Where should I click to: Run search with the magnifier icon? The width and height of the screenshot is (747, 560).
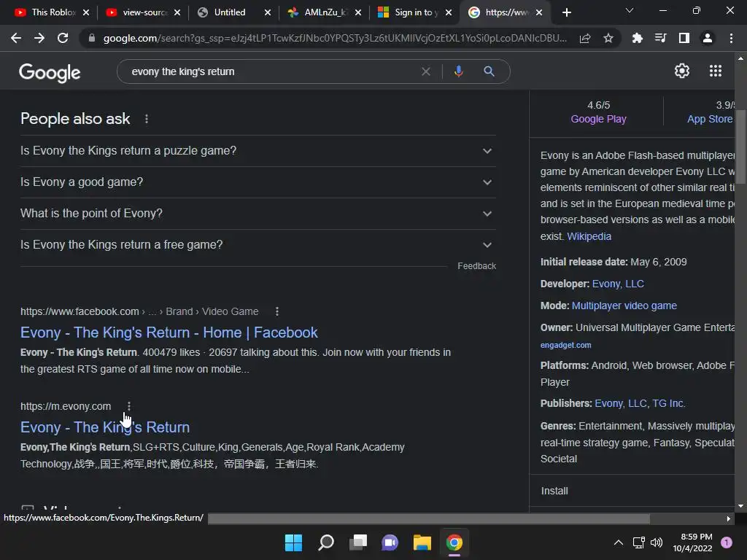tap(489, 71)
